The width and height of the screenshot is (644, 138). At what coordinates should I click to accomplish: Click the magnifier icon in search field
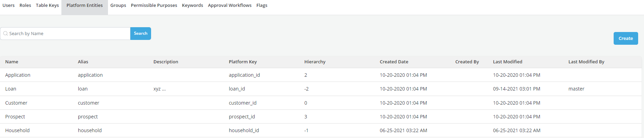coord(6,34)
